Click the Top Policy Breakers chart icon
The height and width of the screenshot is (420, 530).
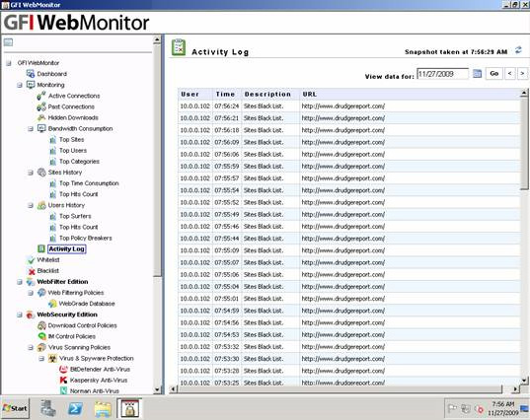click(52, 238)
